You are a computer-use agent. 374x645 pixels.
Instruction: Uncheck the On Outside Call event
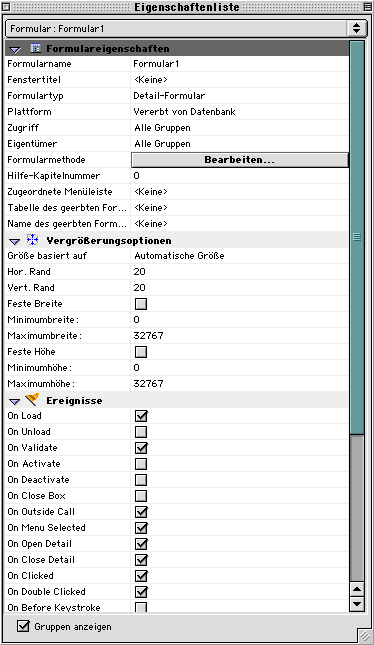141,512
